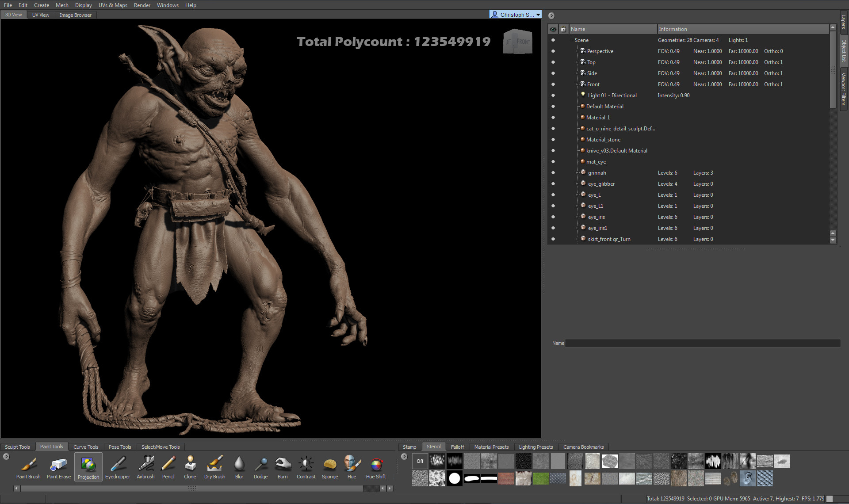The image size is (849, 504).
Task: Select the Burn tool
Action: (x=283, y=468)
